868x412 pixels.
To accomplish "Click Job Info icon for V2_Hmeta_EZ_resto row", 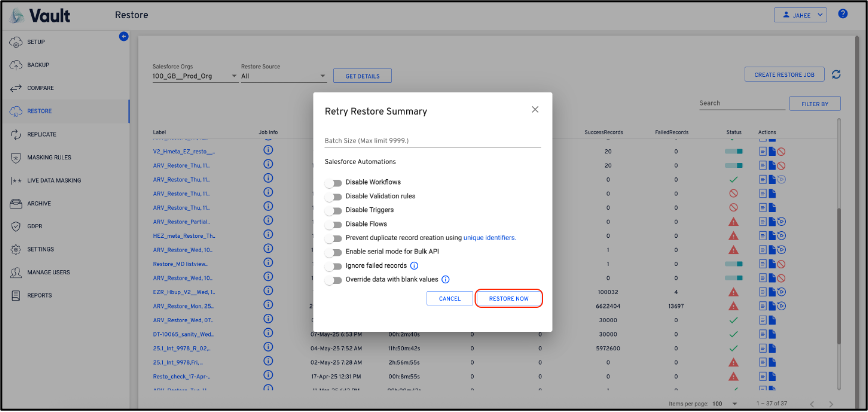I will 268,150.
